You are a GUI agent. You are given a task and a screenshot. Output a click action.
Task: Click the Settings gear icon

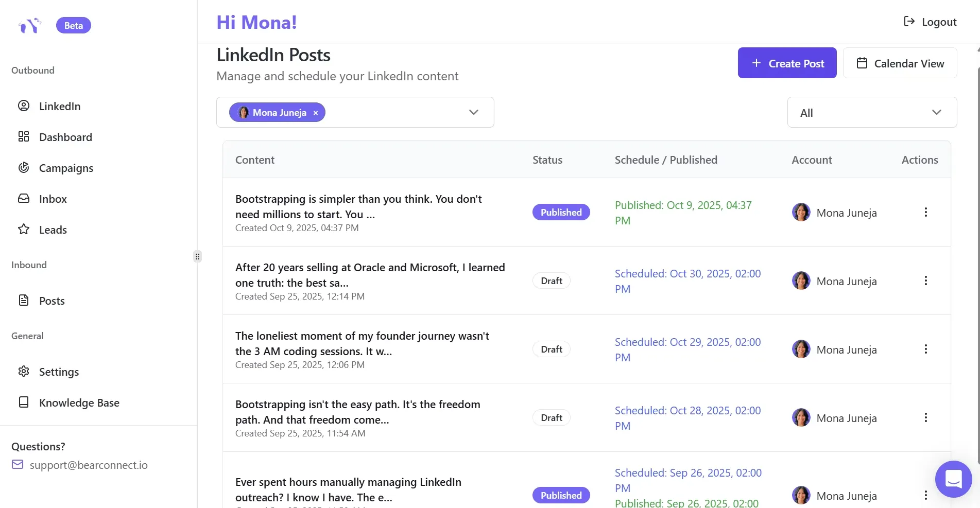point(24,372)
